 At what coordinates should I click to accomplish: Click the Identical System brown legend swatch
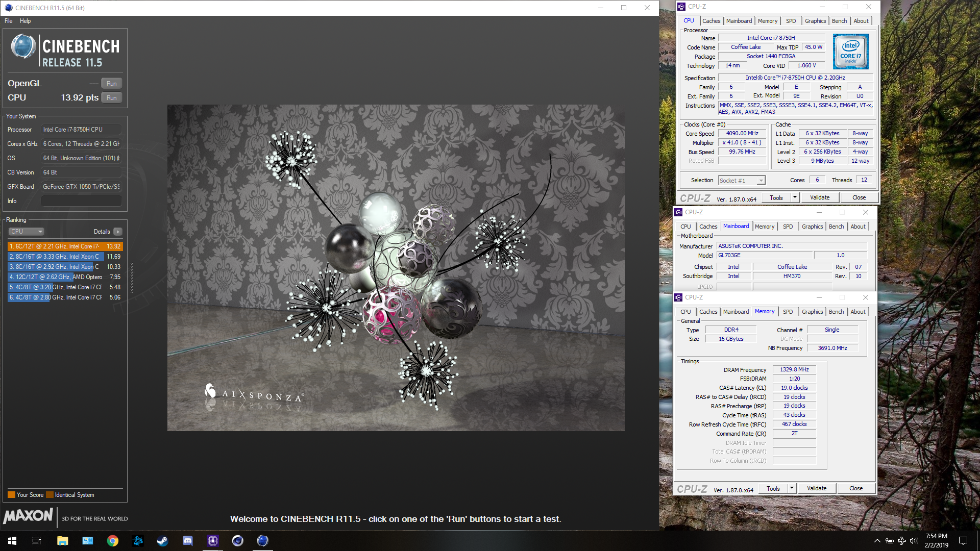(50, 495)
